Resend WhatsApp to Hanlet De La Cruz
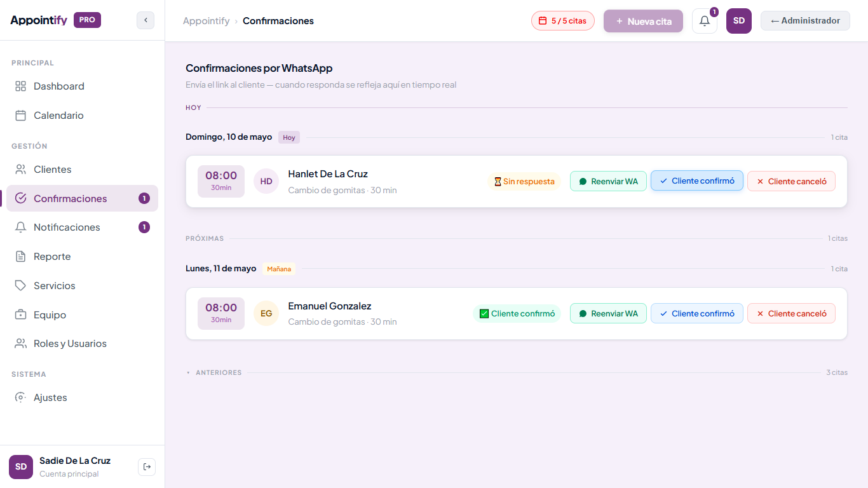Viewport: 868px width, 488px height. click(608, 181)
